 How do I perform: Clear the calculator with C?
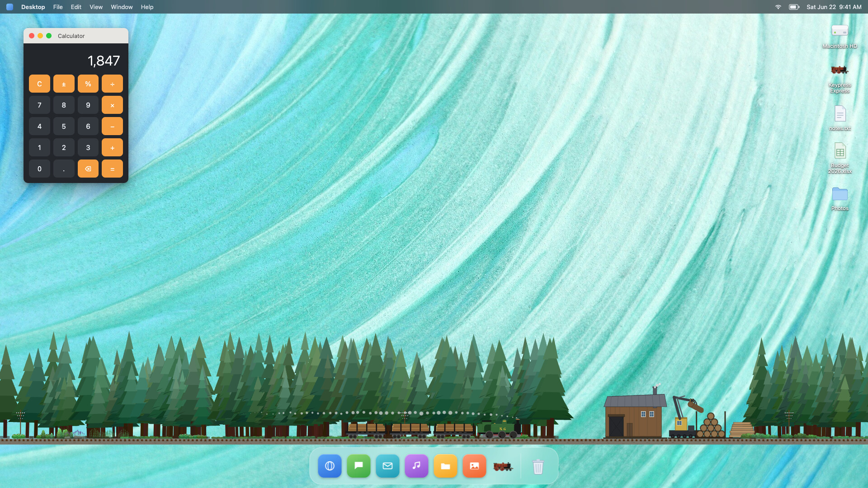(x=39, y=84)
